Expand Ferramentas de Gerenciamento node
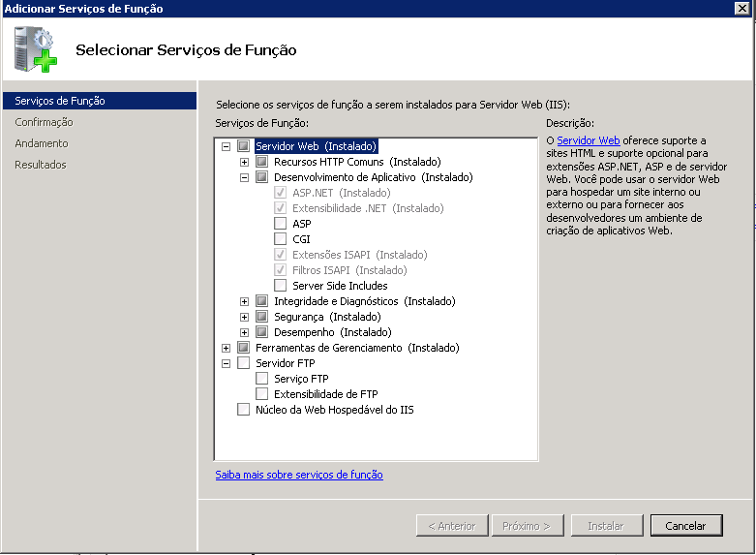The image size is (756, 555). click(227, 348)
